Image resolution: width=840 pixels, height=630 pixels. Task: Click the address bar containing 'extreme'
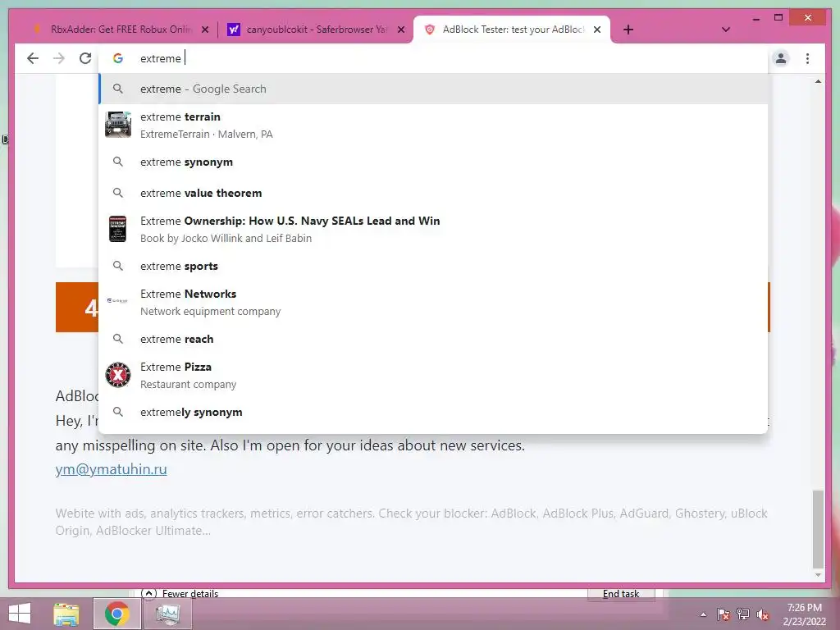(x=433, y=58)
